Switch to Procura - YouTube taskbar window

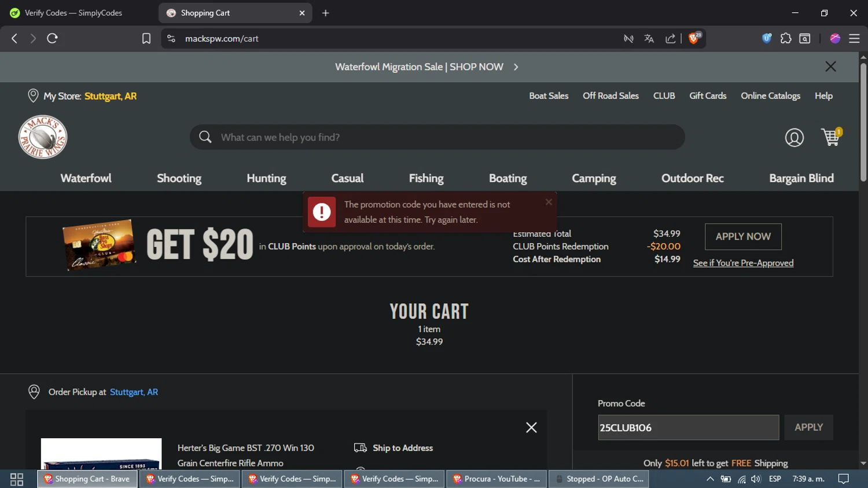pyautogui.click(x=496, y=479)
